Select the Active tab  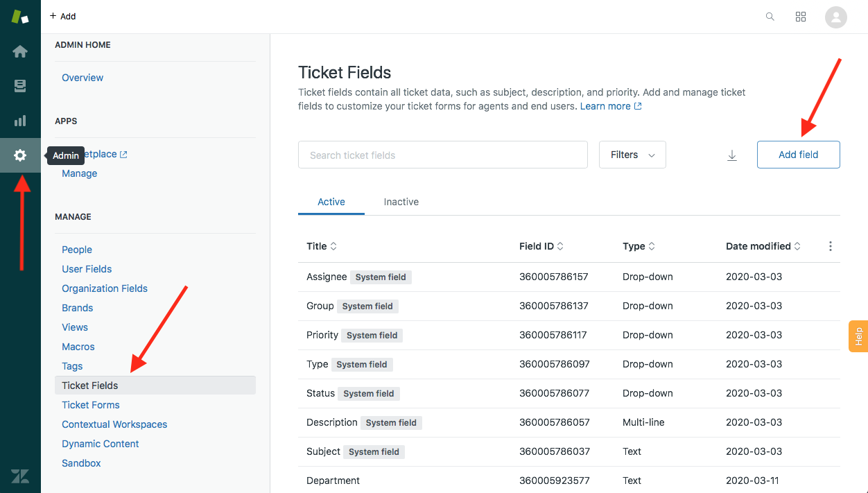coord(331,202)
